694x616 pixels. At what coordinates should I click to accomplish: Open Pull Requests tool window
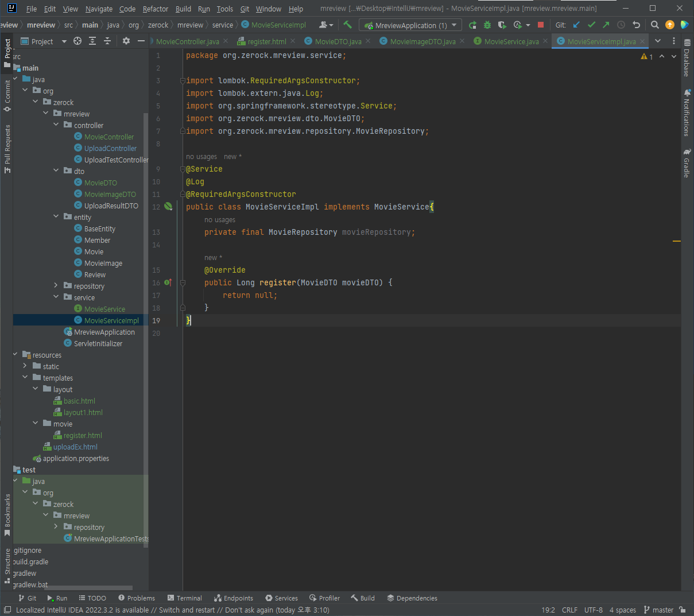point(7,149)
